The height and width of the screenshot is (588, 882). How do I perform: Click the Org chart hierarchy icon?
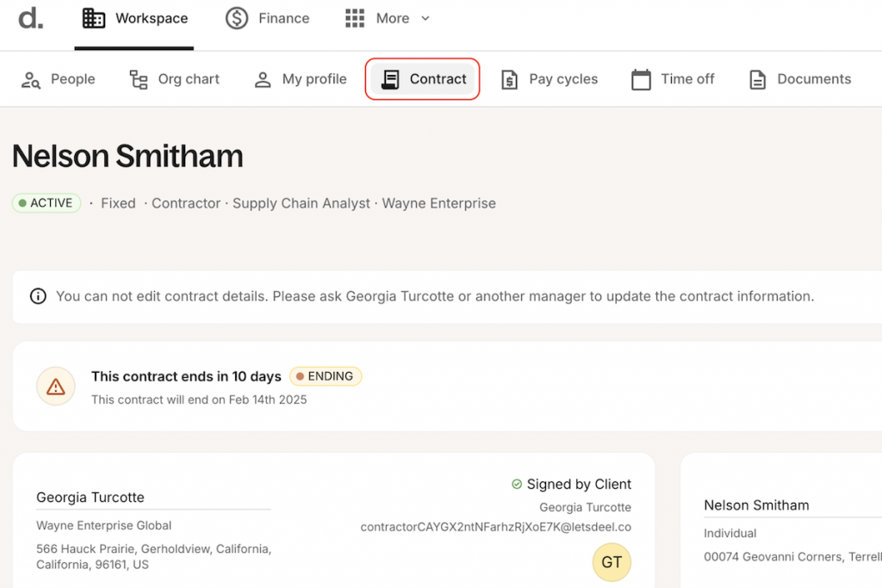[139, 79]
